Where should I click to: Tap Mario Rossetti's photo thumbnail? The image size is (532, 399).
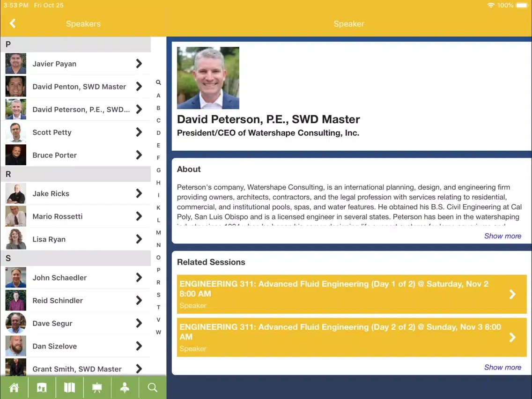[x=15, y=216]
